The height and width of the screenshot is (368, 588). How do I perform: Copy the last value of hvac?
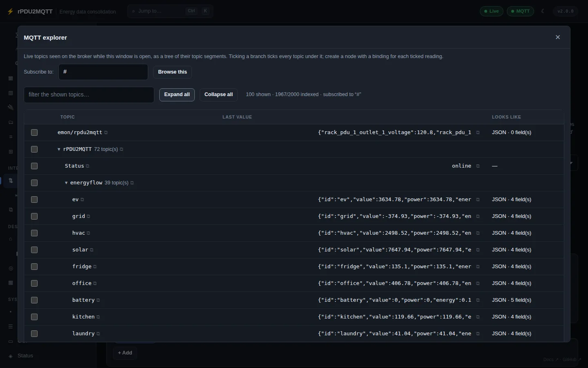coord(478,233)
